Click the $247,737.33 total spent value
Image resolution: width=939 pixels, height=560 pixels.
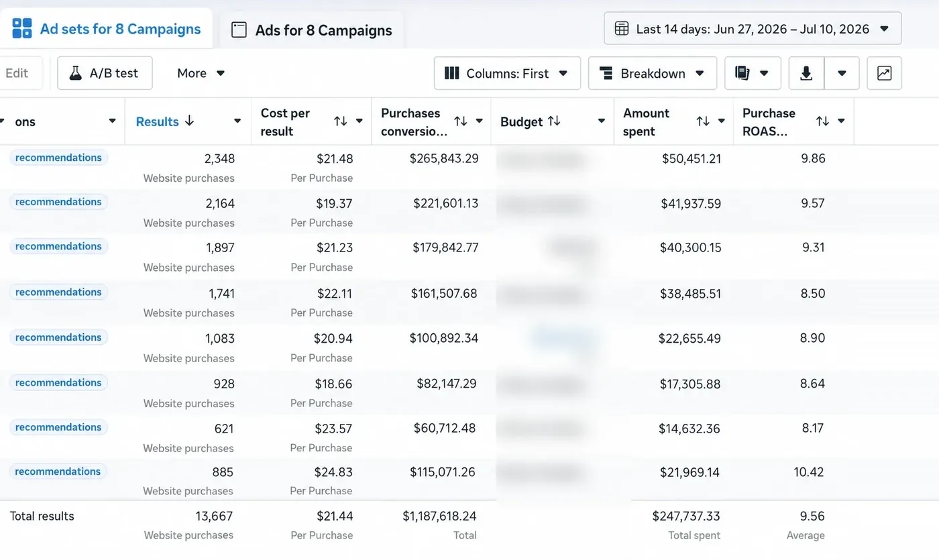(x=686, y=516)
